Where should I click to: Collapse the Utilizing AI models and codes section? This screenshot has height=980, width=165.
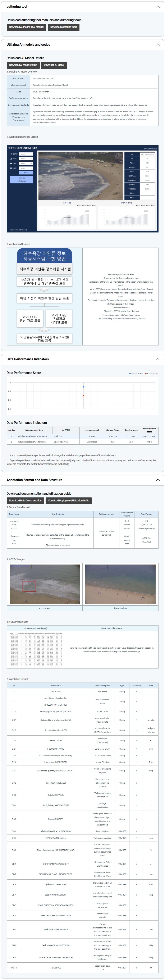pyautogui.click(x=158, y=44)
